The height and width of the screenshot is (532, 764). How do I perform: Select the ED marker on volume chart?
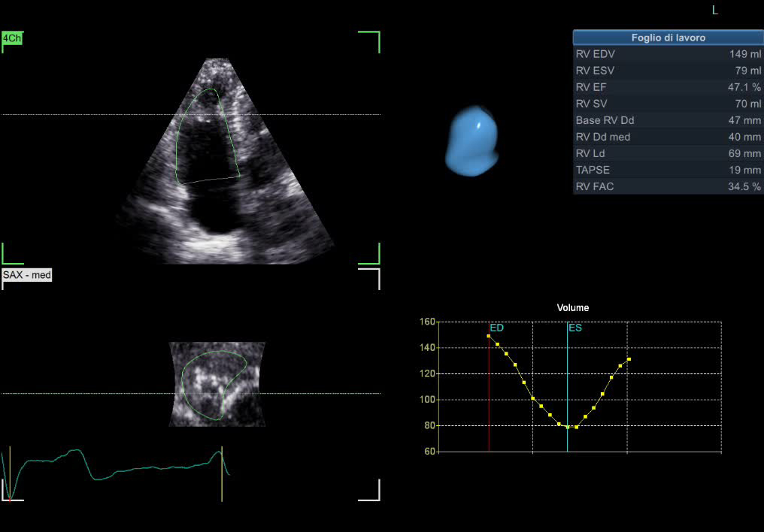point(496,328)
